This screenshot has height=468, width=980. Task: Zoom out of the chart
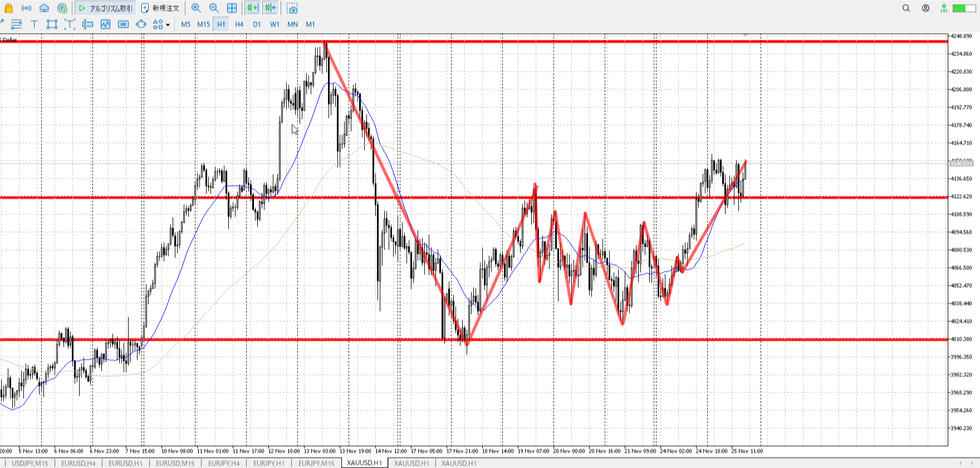(214, 8)
